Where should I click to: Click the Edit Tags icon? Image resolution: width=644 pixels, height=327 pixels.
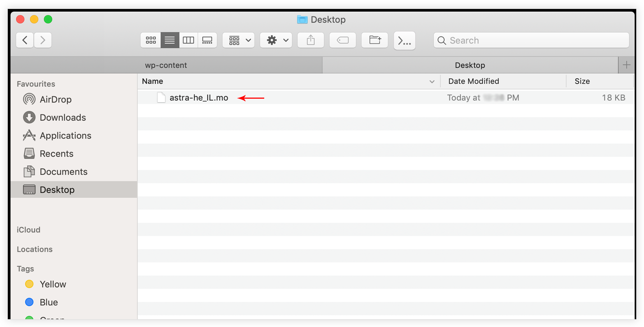342,40
